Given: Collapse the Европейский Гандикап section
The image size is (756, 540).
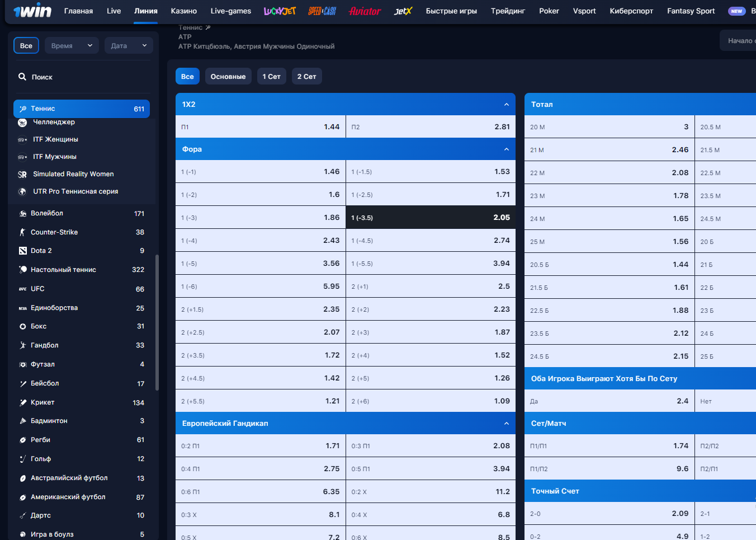Looking at the screenshot, I should click(x=507, y=424).
